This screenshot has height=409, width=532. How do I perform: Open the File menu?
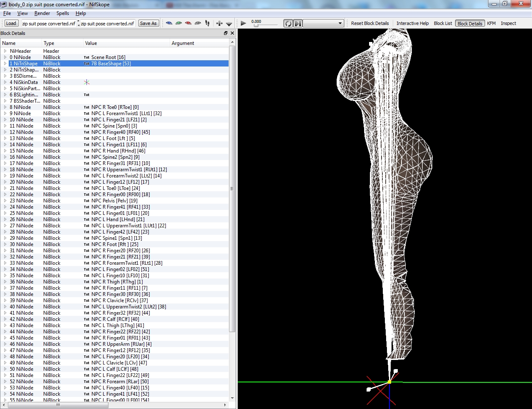coord(7,13)
